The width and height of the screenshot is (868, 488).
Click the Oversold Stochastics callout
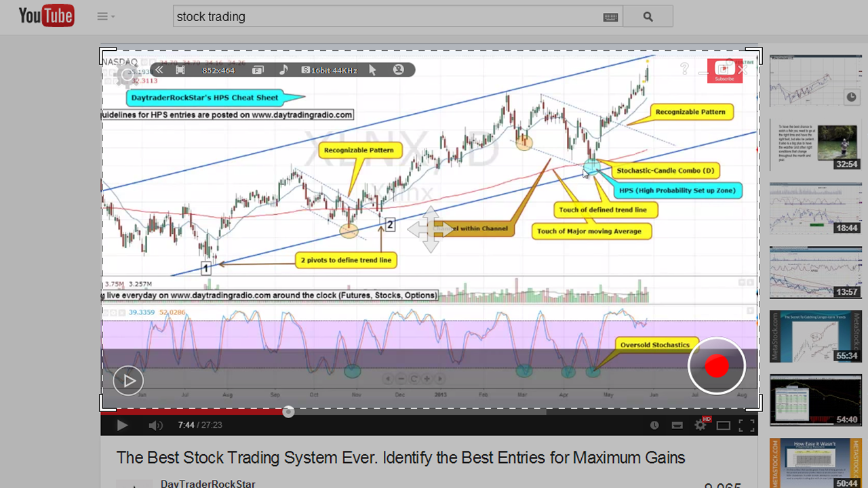654,345
